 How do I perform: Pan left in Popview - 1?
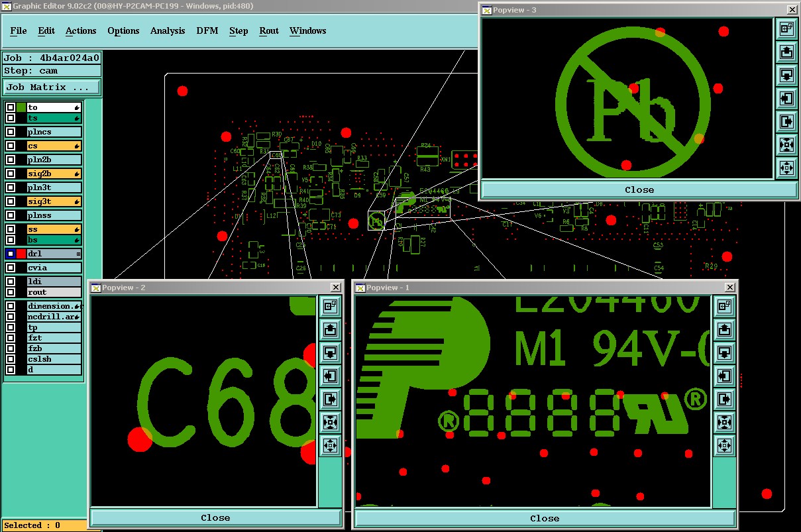[723, 376]
